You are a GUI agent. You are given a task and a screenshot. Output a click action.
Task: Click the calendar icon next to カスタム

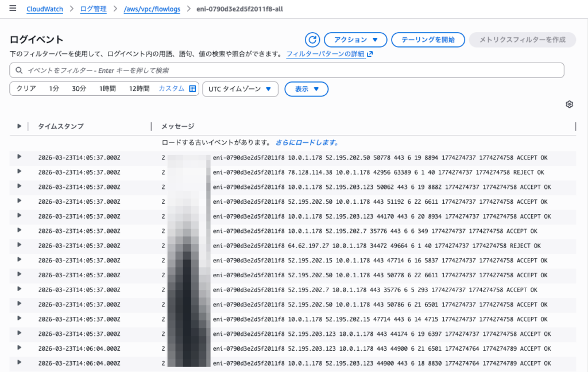192,89
